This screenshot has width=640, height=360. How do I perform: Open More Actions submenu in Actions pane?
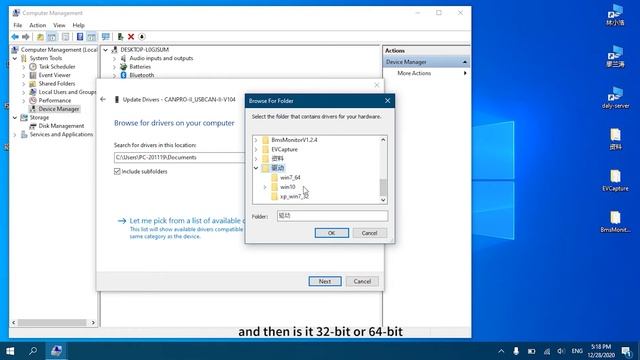click(427, 73)
